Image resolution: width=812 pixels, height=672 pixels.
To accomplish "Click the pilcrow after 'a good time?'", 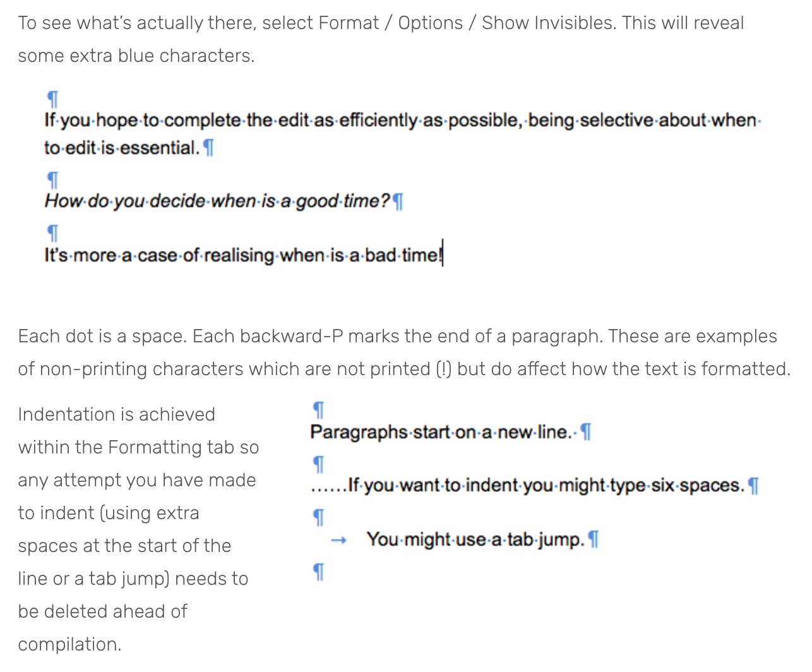I will pyautogui.click(x=398, y=201).
